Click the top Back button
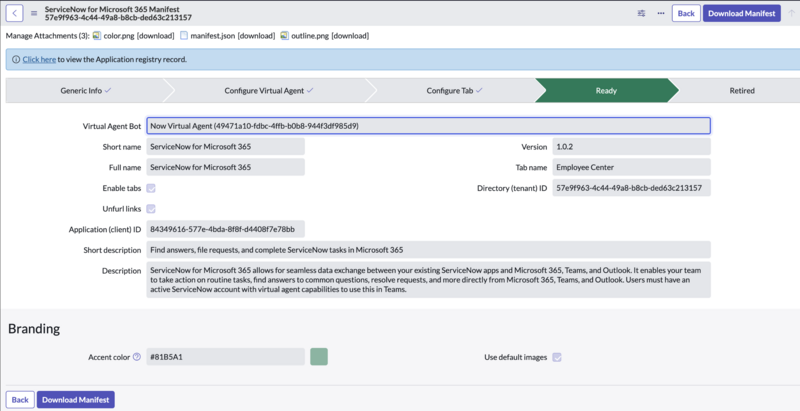 point(686,13)
